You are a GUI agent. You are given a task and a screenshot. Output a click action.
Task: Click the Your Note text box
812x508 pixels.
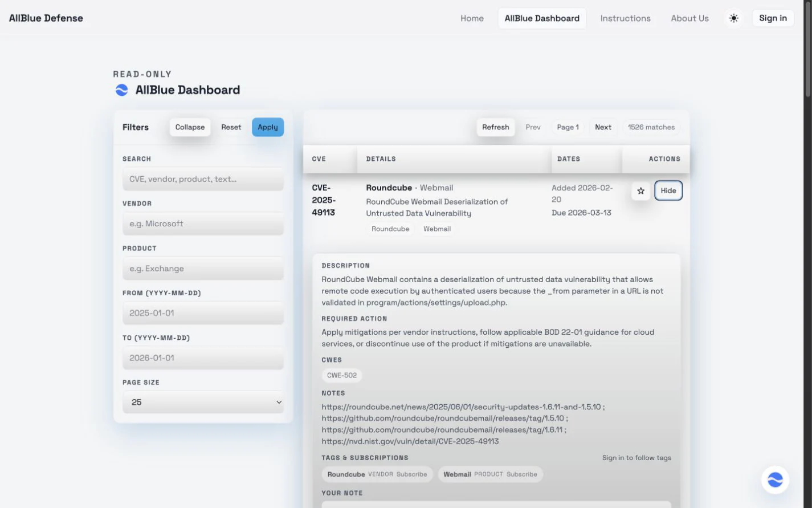pyautogui.click(x=496, y=504)
